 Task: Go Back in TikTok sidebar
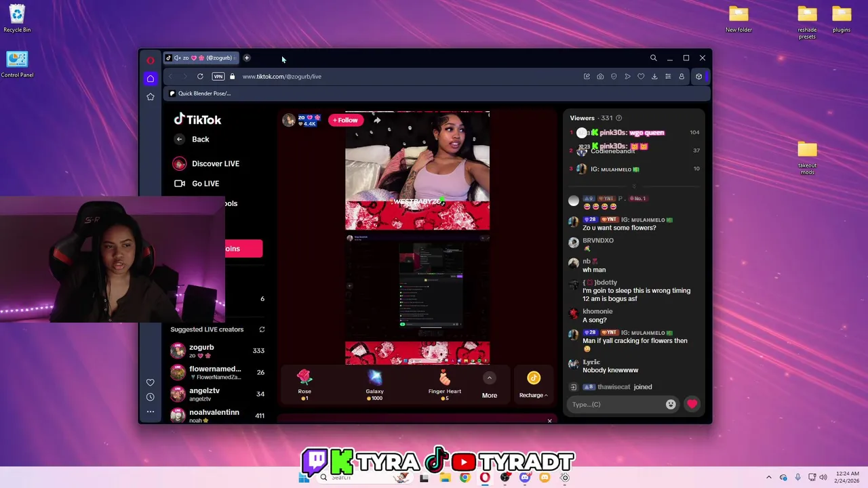click(x=192, y=139)
